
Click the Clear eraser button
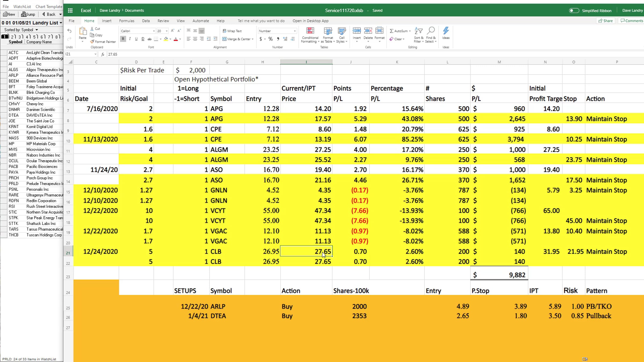(x=397, y=39)
